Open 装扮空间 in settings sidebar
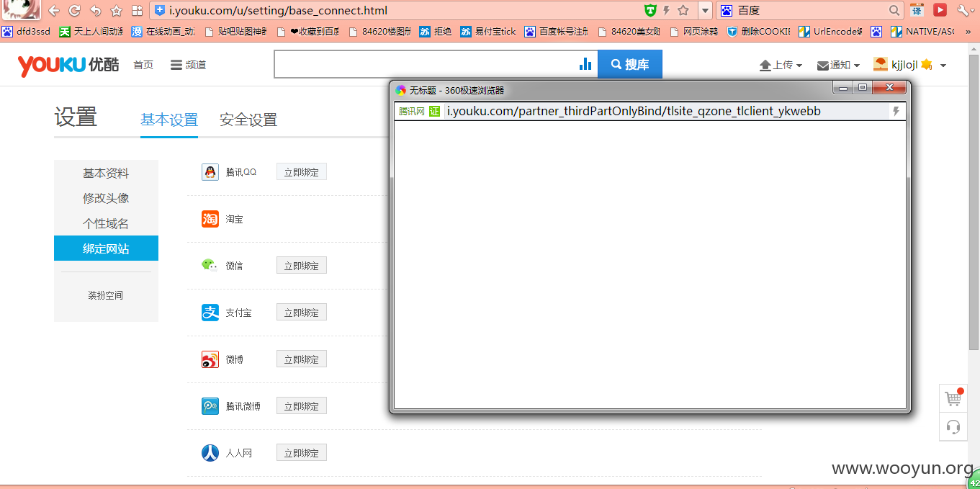This screenshot has height=489, width=980. (106, 295)
